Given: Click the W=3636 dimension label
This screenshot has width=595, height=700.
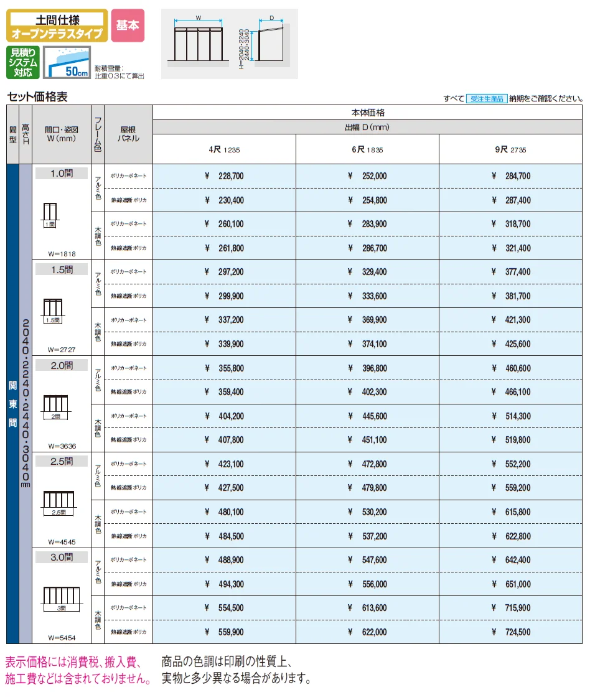Looking at the screenshot, I should [62, 446].
